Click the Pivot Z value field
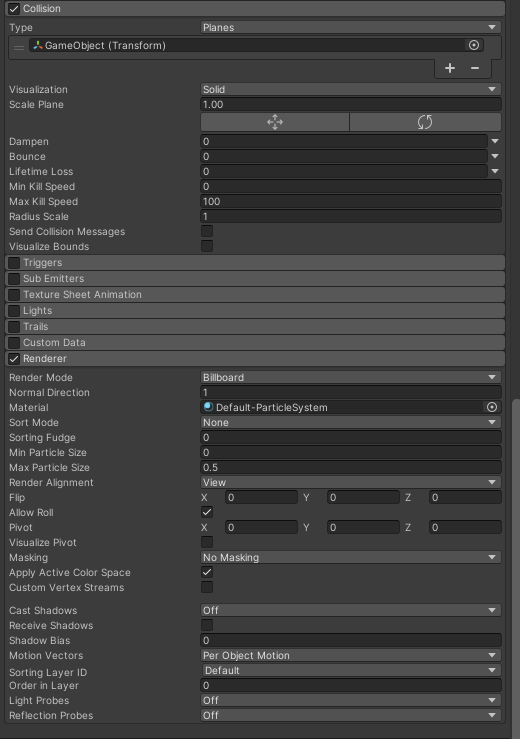Image resolution: width=520 pixels, height=739 pixels. coord(465,527)
